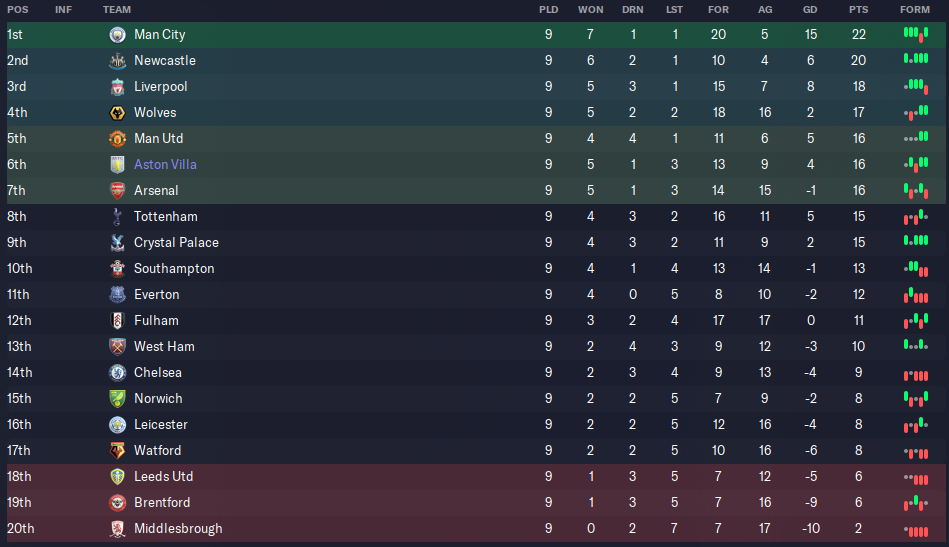Sort table by PTS column header
The image size is (949, 547).
858,10
